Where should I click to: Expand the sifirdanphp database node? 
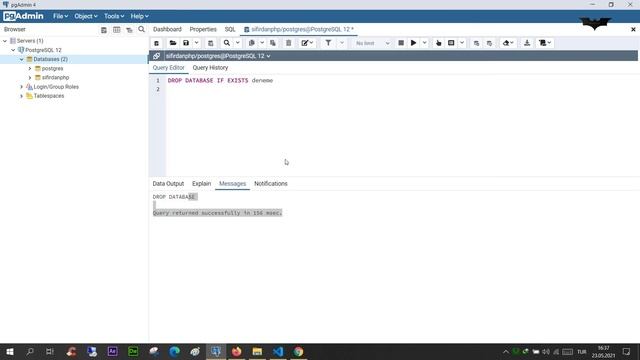tap(30, 78)
